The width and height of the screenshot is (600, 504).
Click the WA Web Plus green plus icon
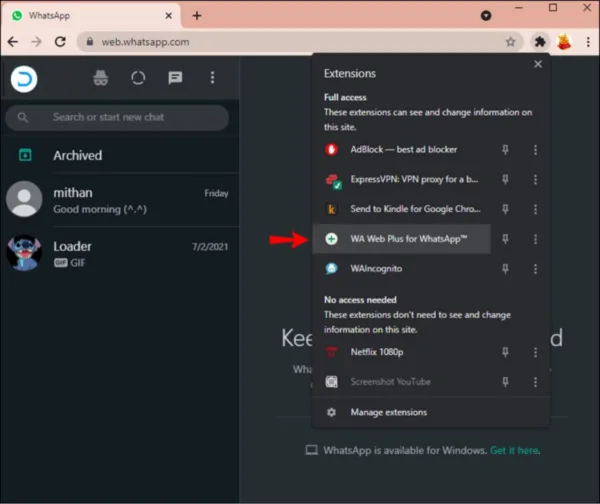tap(331, 239)
